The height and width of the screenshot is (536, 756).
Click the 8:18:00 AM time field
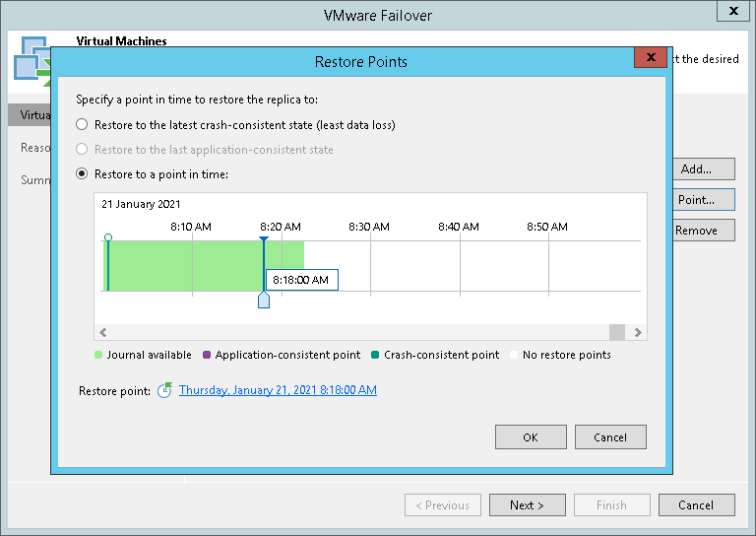coord(302,280)
